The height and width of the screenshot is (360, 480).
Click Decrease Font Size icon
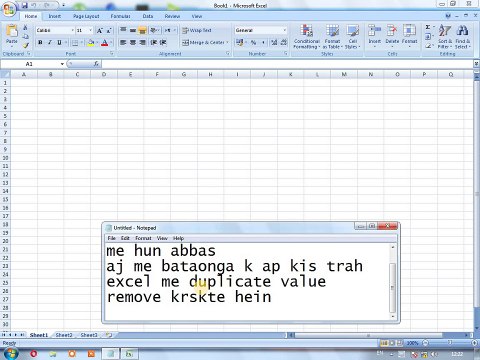(108, 30)
